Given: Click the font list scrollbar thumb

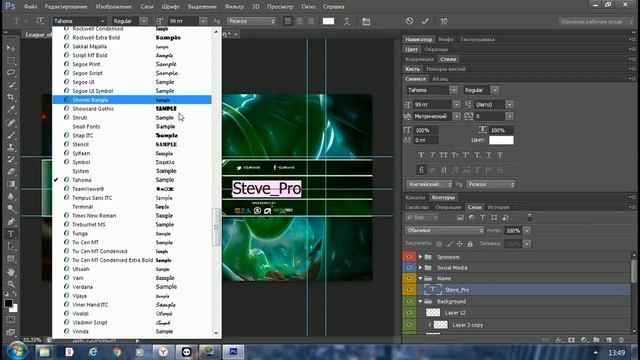Looking at the screenshot, I should pyautogui.click(x=216, y=227).
